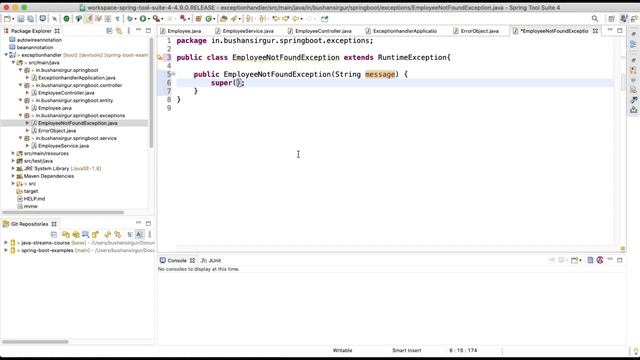Select HELP.md file in Package Explorer
Viewport: 640px width, 360px height.
click(34, 199)
